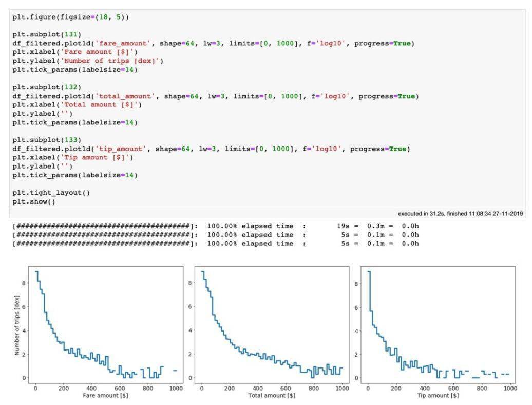
Task: Click the plt.xlabel('Fare amount [$]') code line
Action: [x=75, y=52]
